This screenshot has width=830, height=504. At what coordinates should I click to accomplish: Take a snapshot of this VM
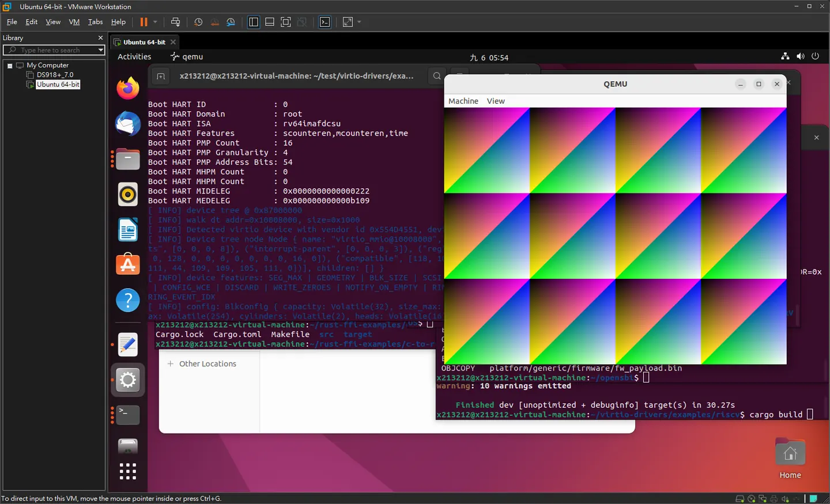point(198,22)
